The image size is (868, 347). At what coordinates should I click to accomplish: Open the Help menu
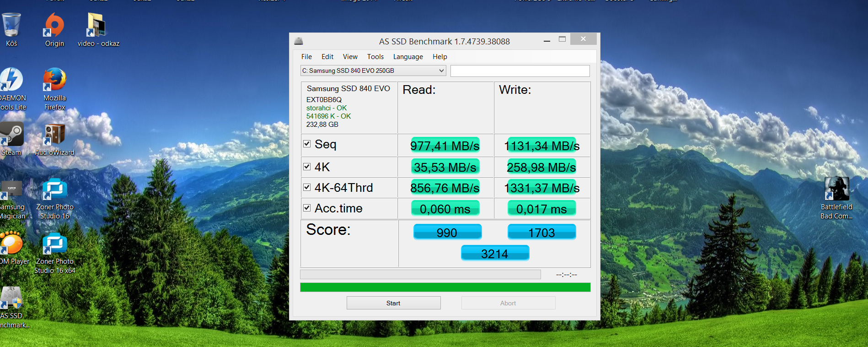coord(440,57)
